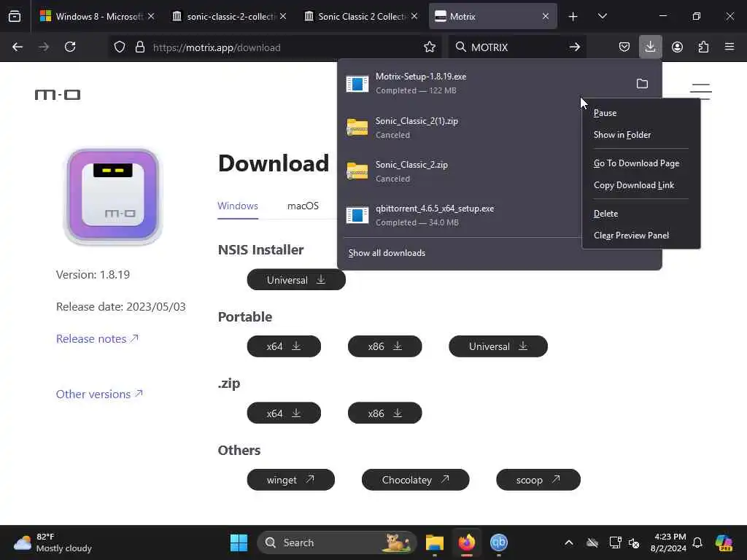Viewport: 747px width, 560px height.
Task: Choose Pause in the context menu
Action: pos(641,113)
